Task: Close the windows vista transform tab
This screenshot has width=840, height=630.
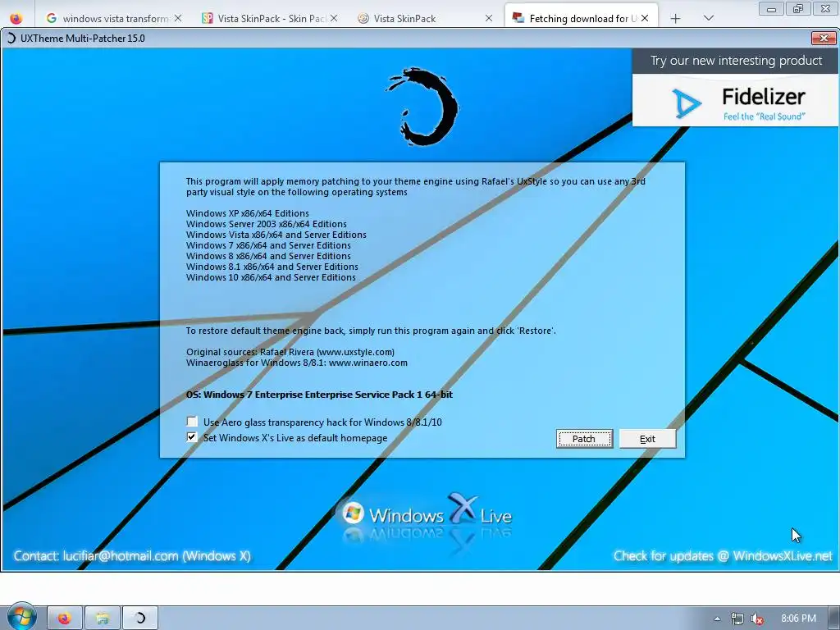Action: [178, 18]
